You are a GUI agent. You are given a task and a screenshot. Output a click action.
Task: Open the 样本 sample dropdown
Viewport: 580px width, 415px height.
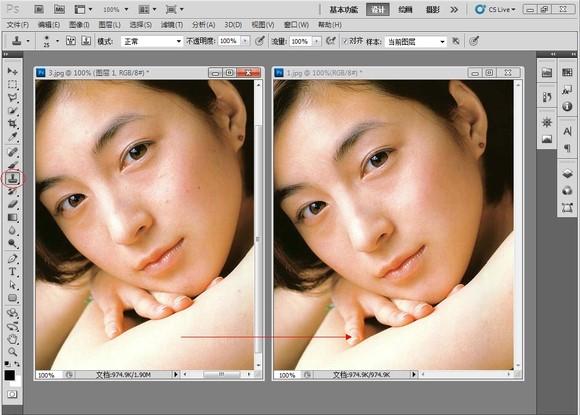(415, 41)
